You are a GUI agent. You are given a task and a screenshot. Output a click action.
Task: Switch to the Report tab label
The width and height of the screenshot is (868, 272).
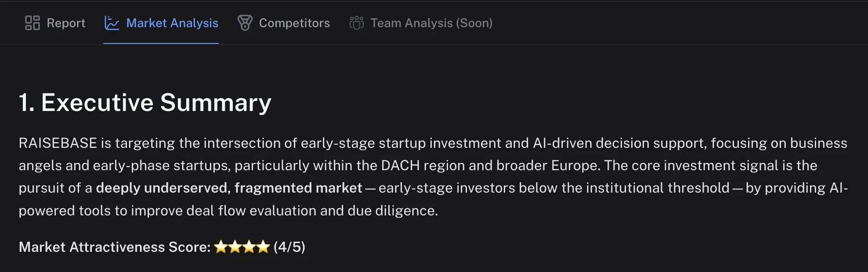pyautogui.click(x=66, y=23)
